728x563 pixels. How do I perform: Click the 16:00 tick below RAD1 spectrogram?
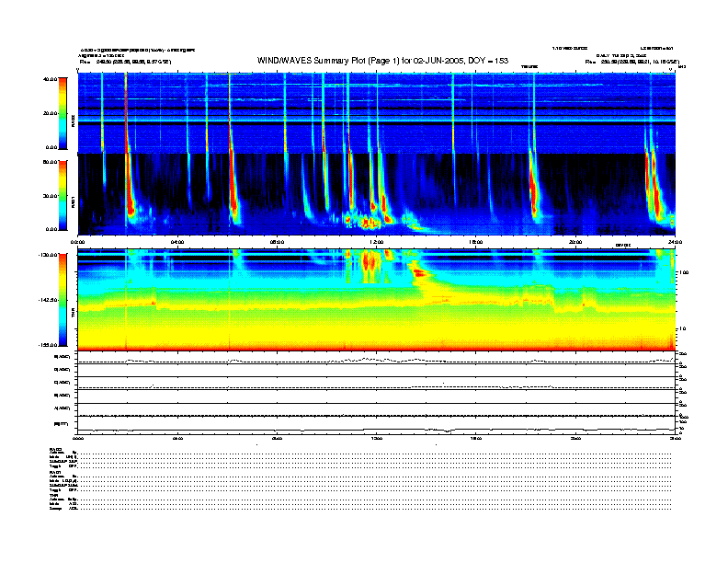476,242
